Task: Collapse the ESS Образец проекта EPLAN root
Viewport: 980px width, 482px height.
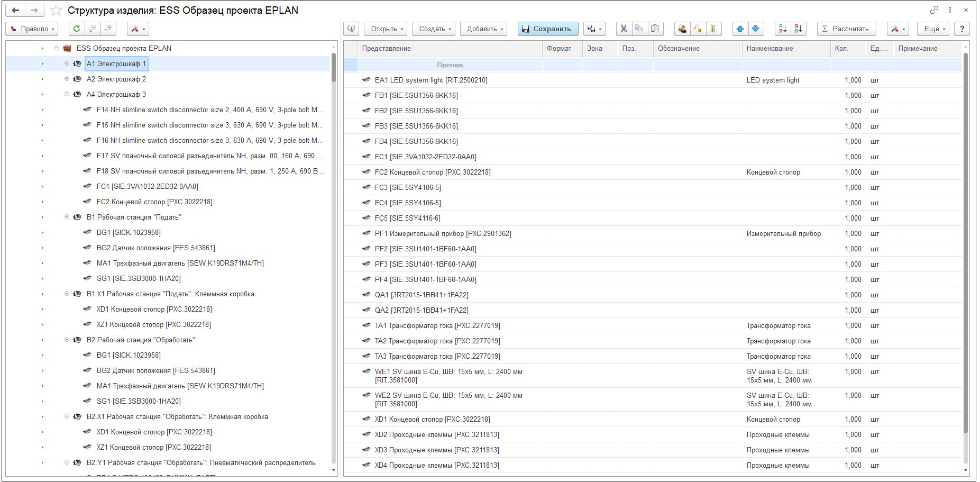Action: tap(57, 48)
